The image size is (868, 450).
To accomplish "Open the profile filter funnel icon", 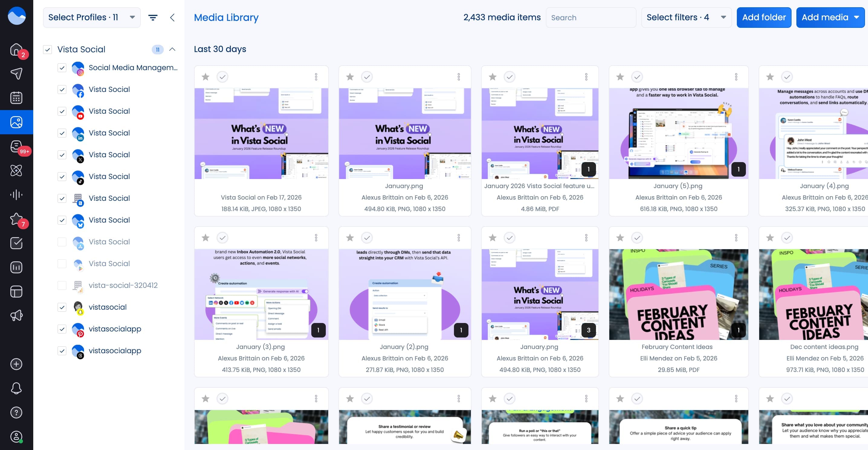I will pyautogui.click(x=153, y=17).
